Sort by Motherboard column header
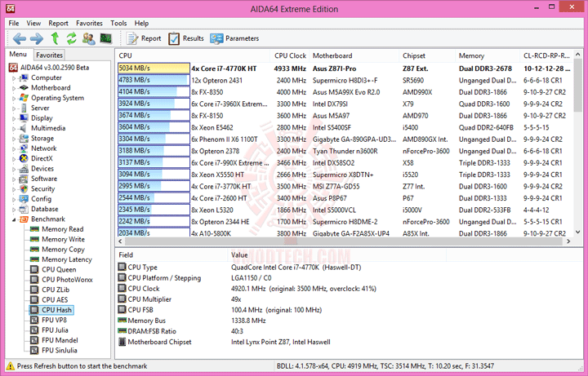 click(x=354, y=55)
